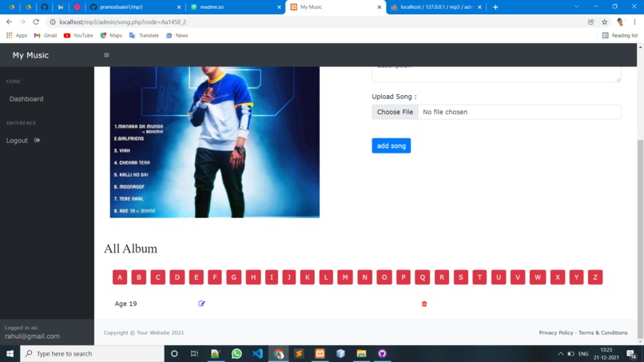Open the Reading list
Screen dimensions: 644x362
point(620,35)
